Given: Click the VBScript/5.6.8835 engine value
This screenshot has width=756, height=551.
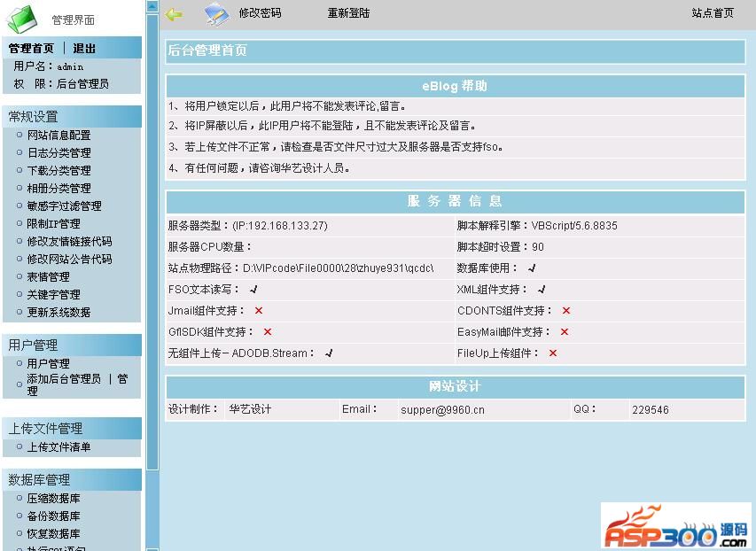Looking at the screenshot, I should (574, 226).
